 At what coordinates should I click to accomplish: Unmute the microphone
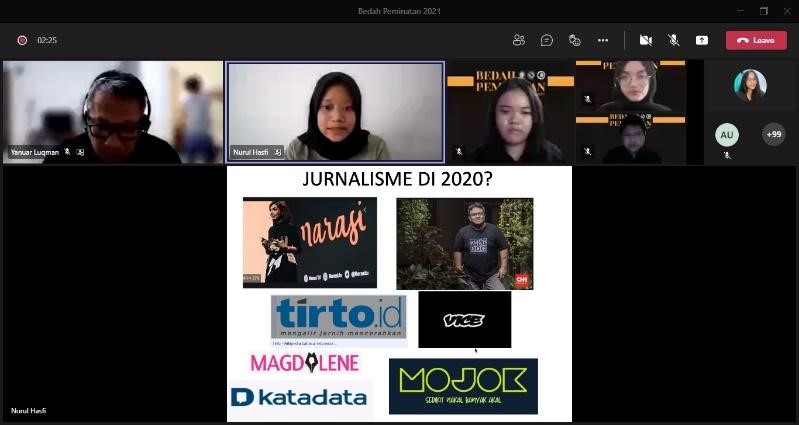[x=674, y=40]
